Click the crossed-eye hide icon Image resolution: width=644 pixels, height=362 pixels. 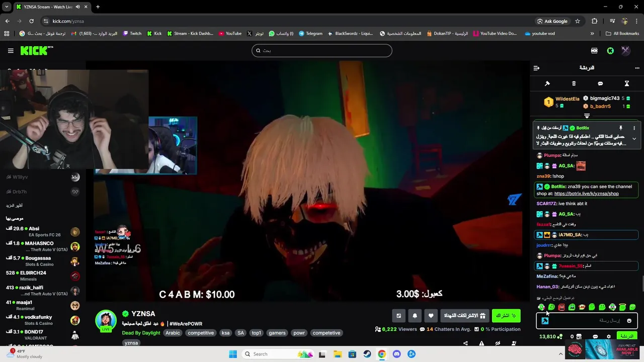tap(498, 343)
